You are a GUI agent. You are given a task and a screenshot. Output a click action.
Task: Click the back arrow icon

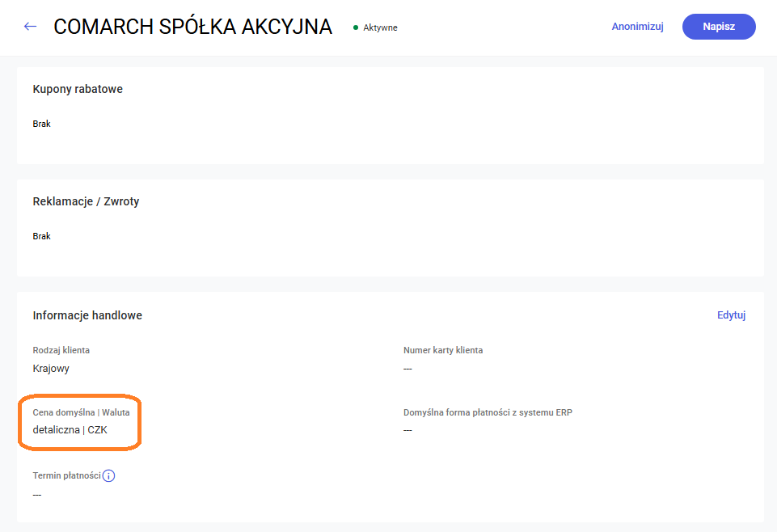pyautogui.click(x=30, y=27)
